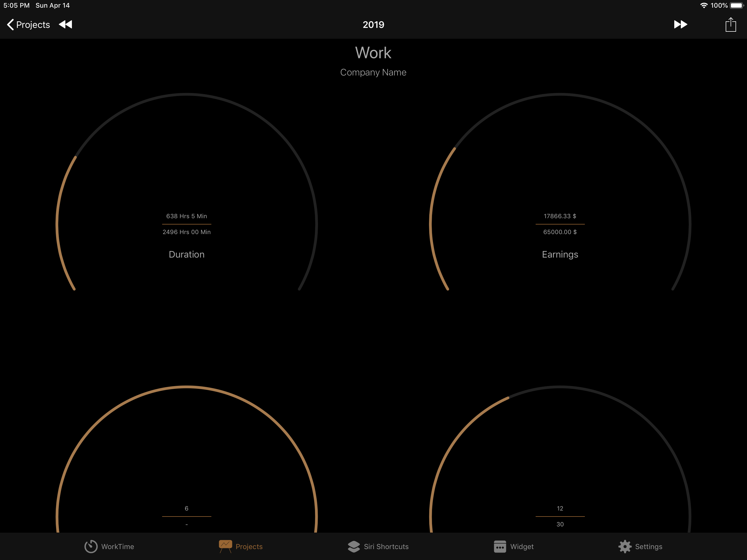Tap the 5:05 PM clock in status bar

(17, 5)
